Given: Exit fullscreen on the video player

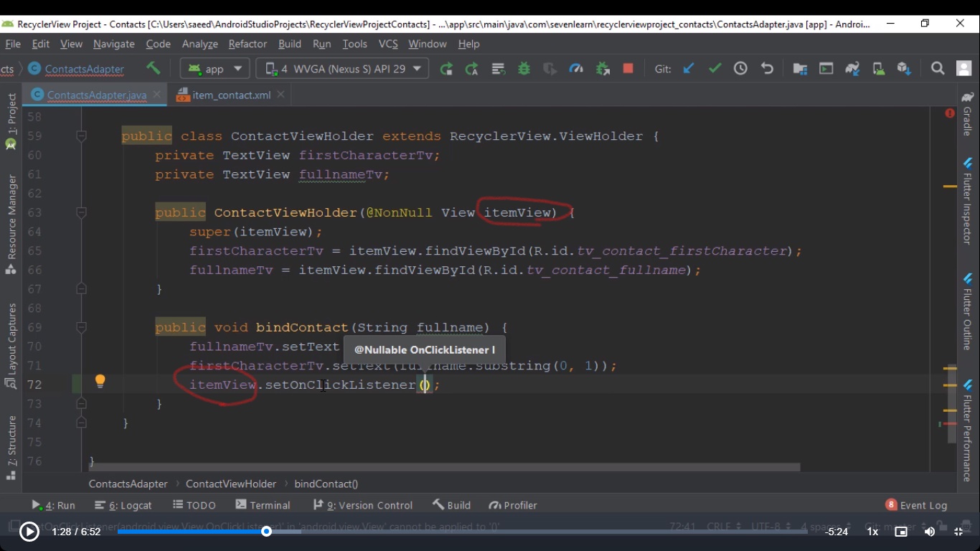Looking at the screenshot, I should pos(958,532).
